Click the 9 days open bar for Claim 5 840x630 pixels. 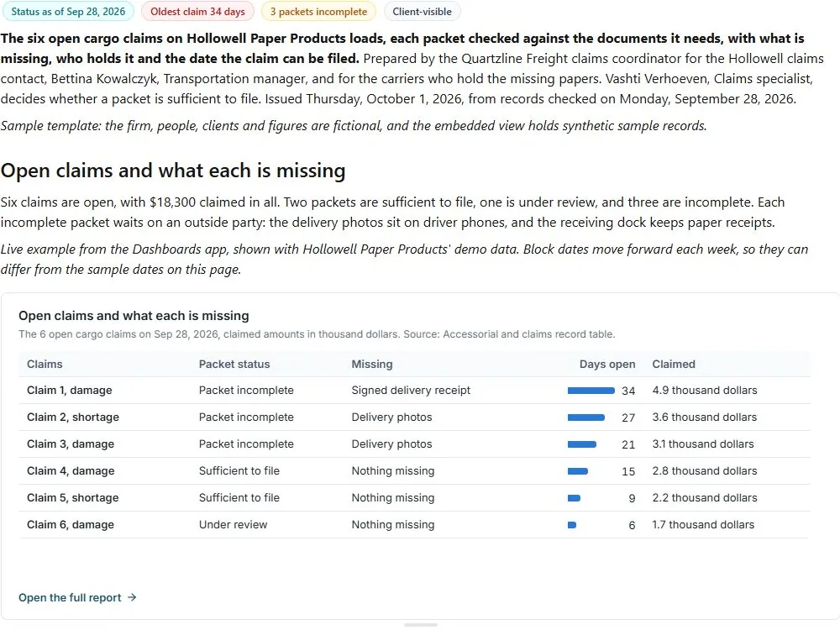point(574,497)
